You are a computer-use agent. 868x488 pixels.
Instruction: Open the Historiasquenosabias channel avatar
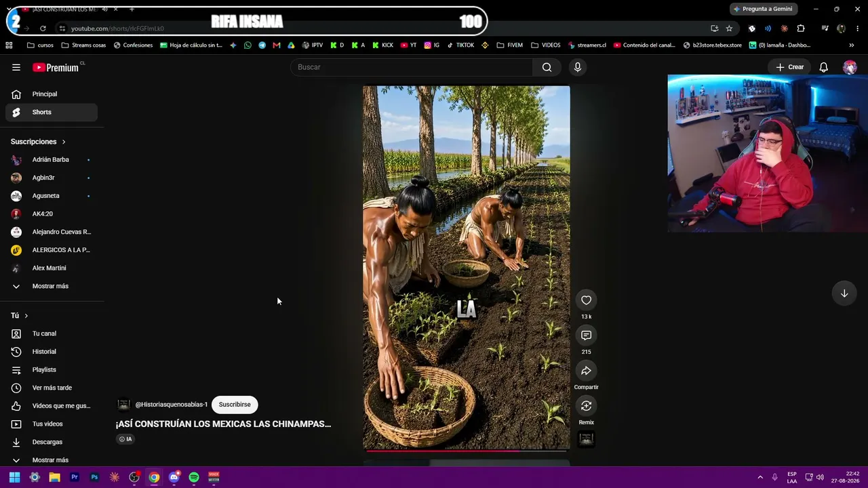(x=123, y=405)
